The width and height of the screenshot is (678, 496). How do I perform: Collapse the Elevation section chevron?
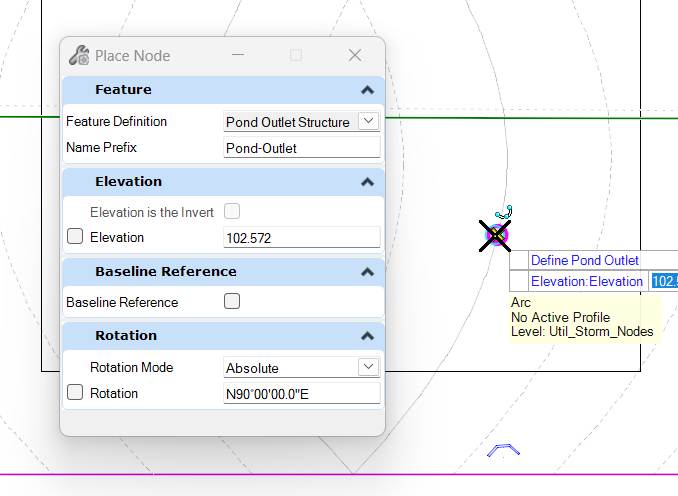[x=367, y=182]
